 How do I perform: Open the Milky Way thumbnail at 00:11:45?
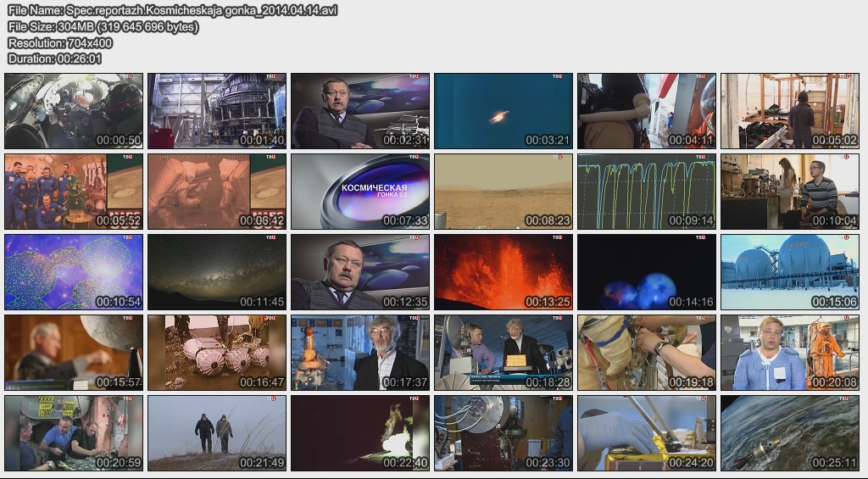click(217, 272)
